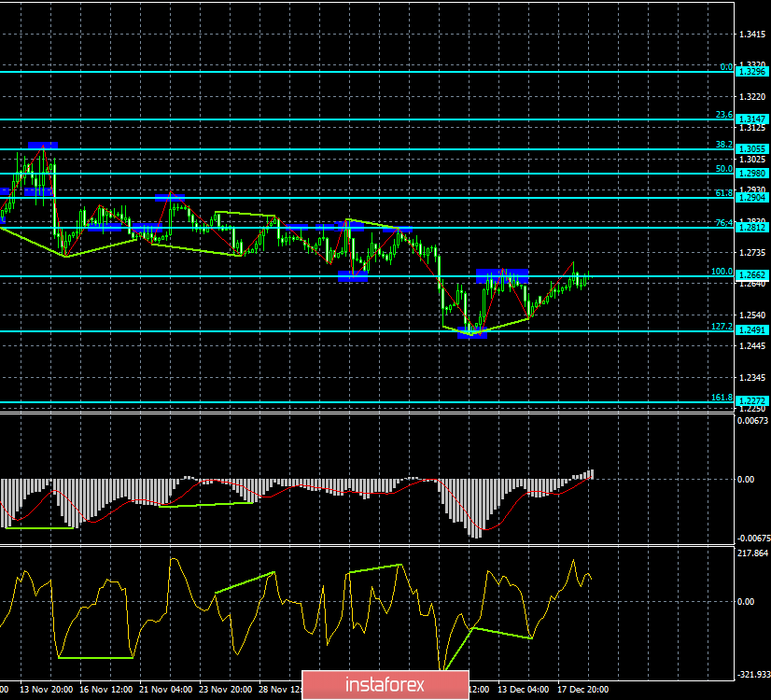Screen dimensions: 771x700
Task: Click the 0.00 value in bottom oscillator panel
Action: click(746, 602)
